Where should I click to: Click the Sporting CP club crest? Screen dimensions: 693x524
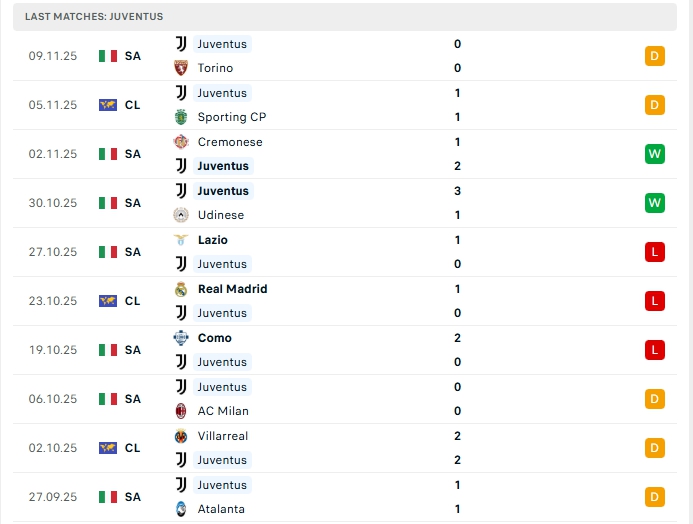click(181, 117)
